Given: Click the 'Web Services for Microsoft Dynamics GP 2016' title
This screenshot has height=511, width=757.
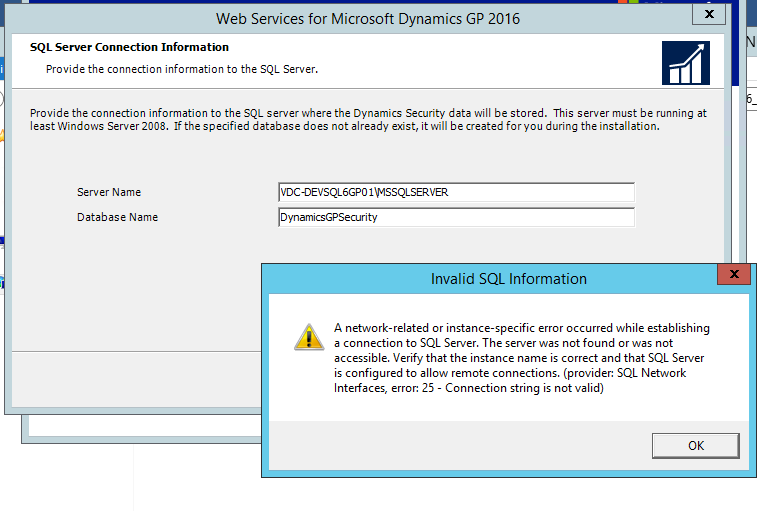Looking at the screenshot, I should [x=368, y=18].
